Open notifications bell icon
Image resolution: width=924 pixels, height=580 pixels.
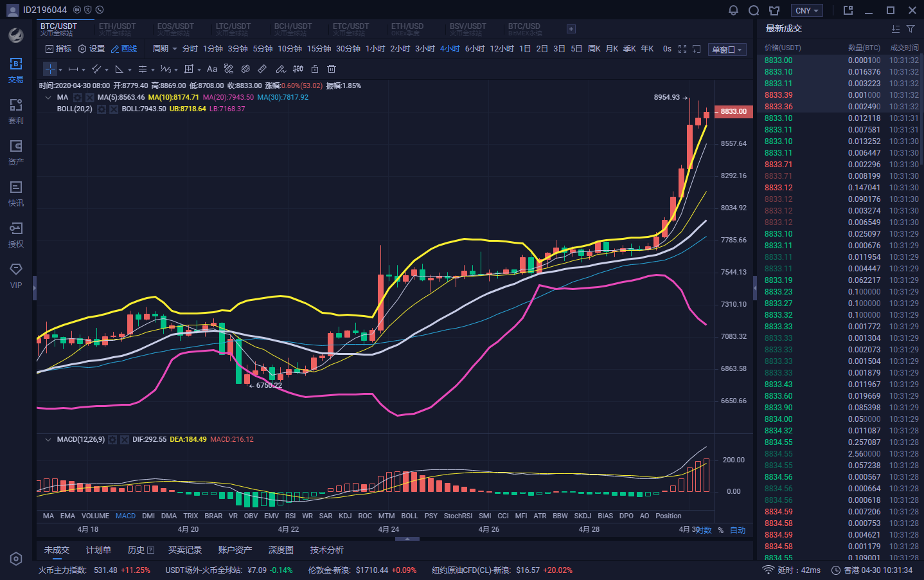coord(733,10)
